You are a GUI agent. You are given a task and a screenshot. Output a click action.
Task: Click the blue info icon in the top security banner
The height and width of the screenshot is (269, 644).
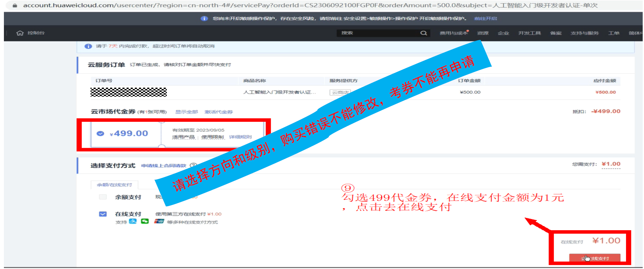click(x=204, y=19)
